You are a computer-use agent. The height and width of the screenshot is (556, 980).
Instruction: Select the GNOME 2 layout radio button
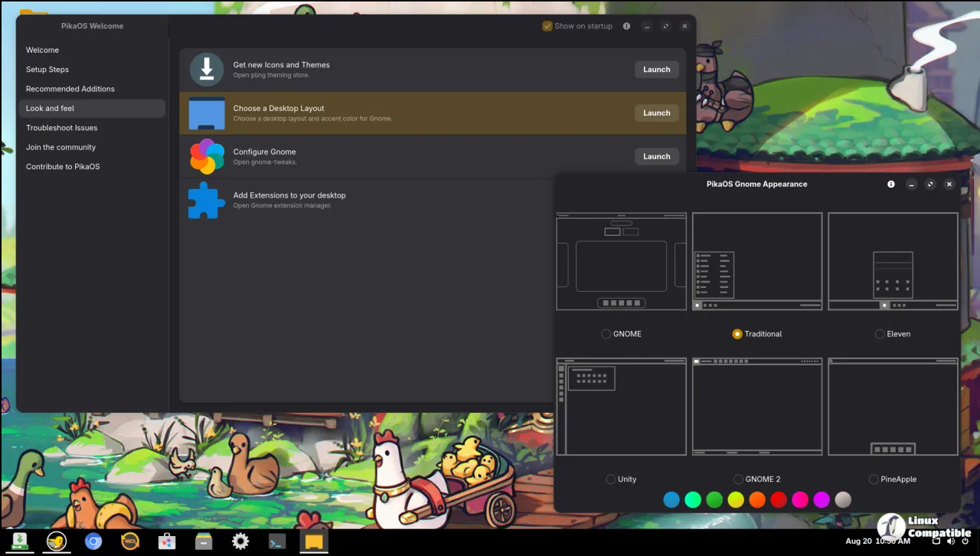point(738,479)
